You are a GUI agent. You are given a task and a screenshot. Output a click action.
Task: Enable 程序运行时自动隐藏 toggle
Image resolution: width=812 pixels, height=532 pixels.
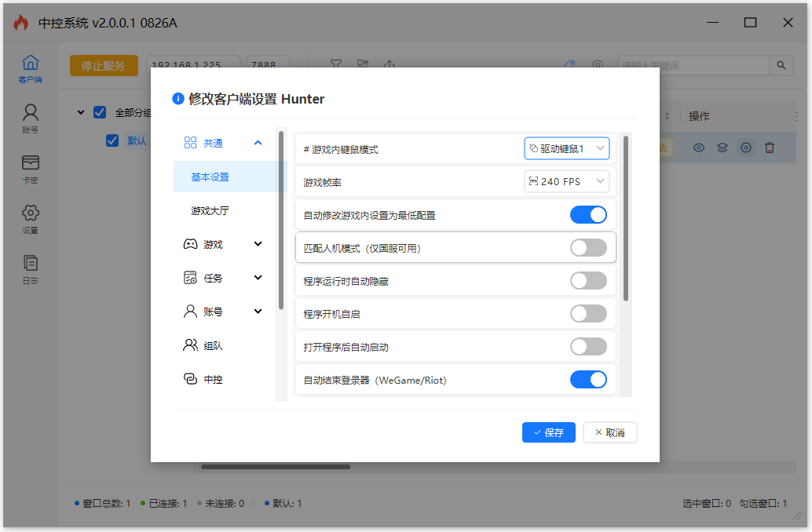point(588,281)
